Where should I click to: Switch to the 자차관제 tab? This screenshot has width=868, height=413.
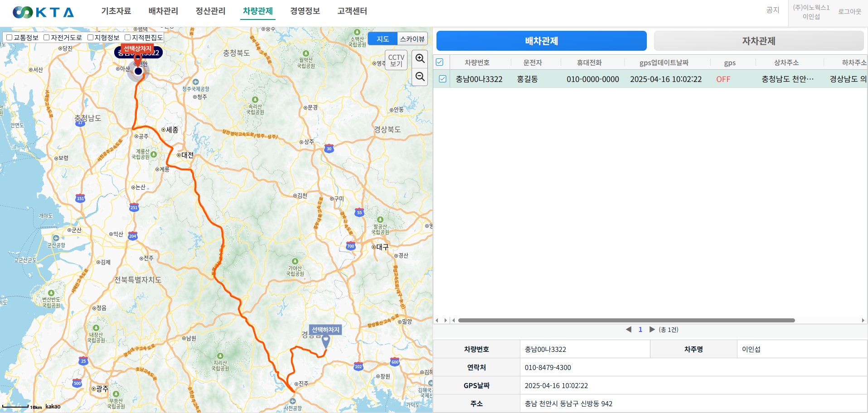coord(758,41)
